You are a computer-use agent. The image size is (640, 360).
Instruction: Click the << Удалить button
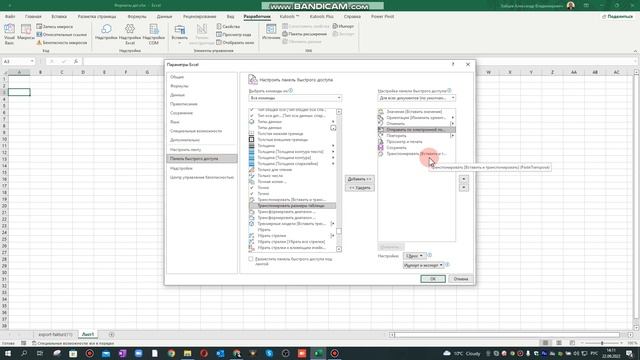point(359,188)
